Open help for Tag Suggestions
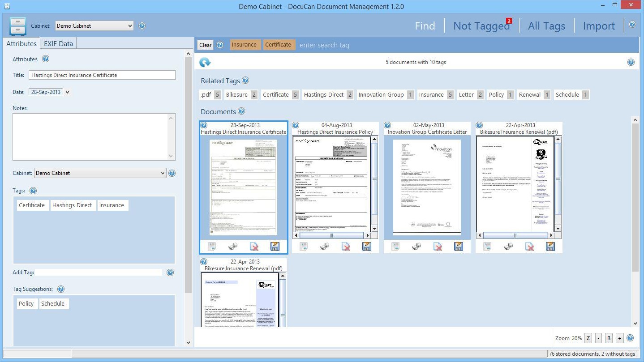This screenshot has height=362, width=644. point(61,289)
